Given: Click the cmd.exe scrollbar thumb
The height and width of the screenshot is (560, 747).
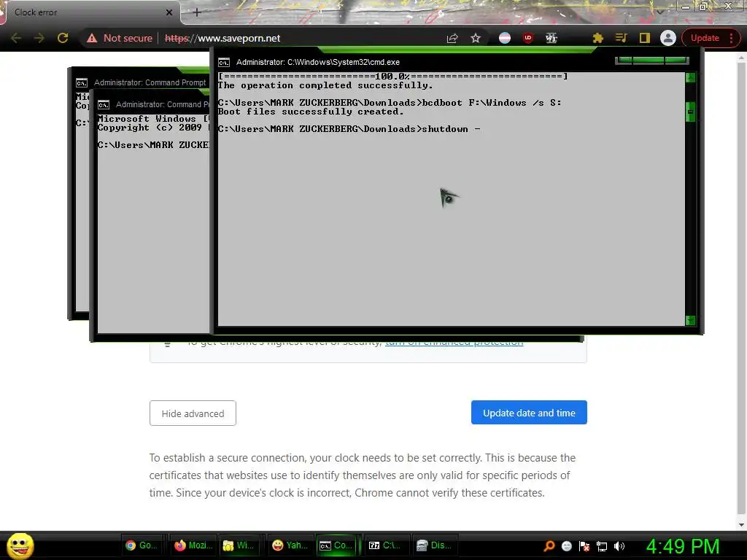Looking at the screenshot, I should point(690,112).
